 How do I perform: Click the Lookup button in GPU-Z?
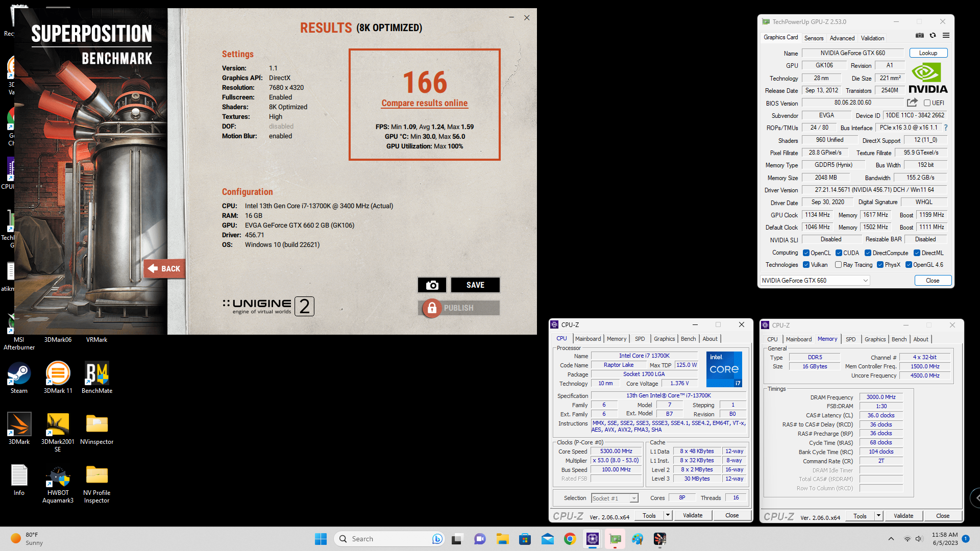pyautogui.click(x=928, y=53)
